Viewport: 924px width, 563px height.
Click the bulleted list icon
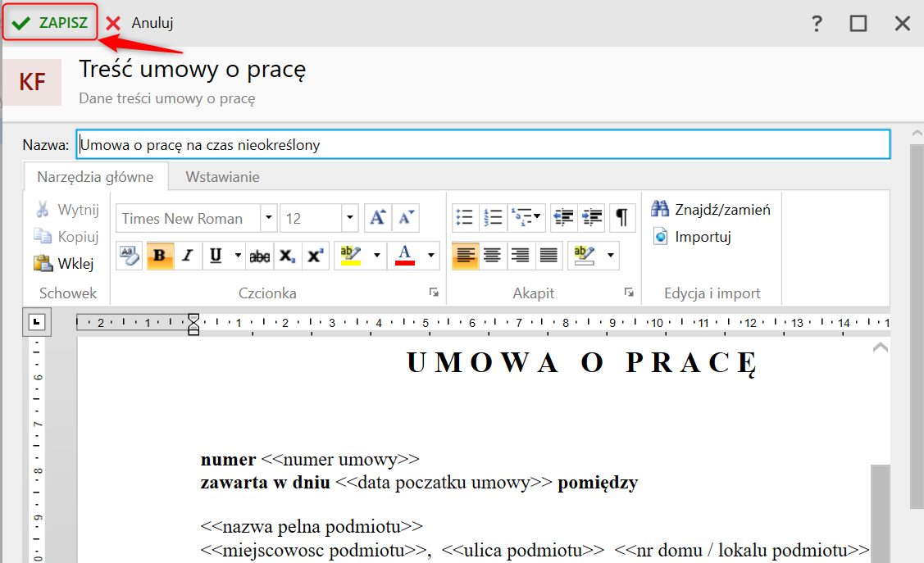[465, 218]
